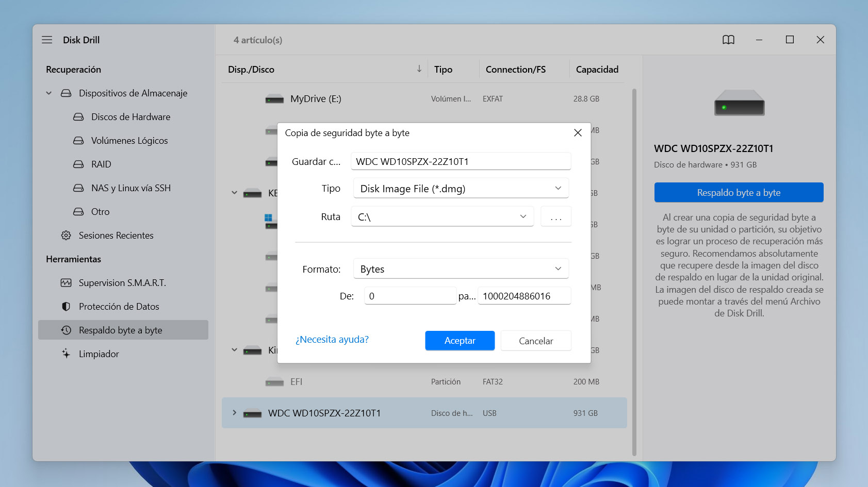This screenshot has height=487, width=868.
Task: Collapse the KE disk group chevron
Action: tap(234, 193)
